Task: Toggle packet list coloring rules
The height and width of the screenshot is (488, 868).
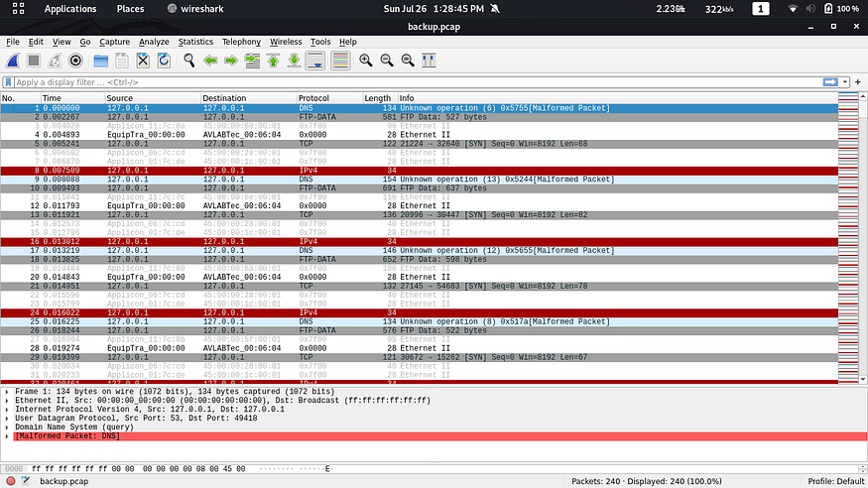Action: point(340,61)
